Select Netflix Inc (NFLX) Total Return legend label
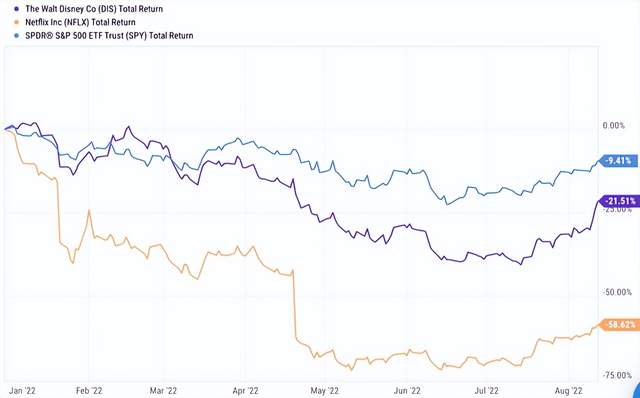 pos(80,22)
